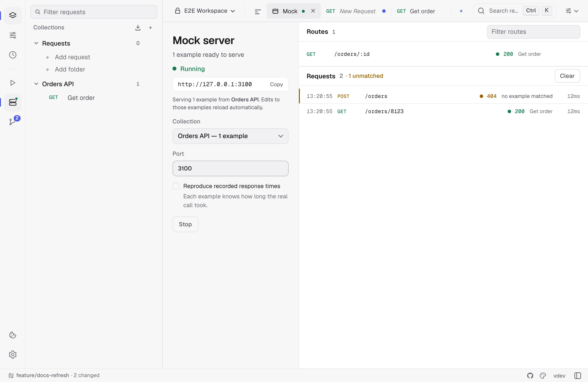Stop the mock server
The width and height of the screenshot is (588, 382).
click(185, 224)
